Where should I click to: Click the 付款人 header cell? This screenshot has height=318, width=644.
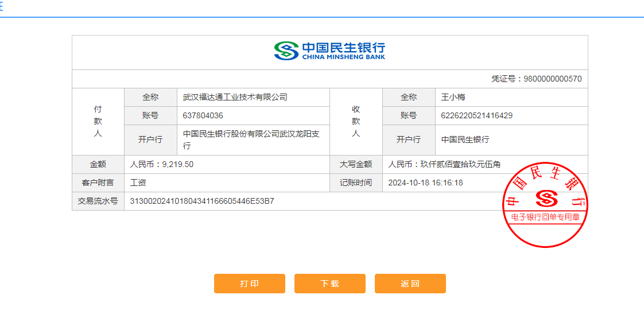coord(98,122)
